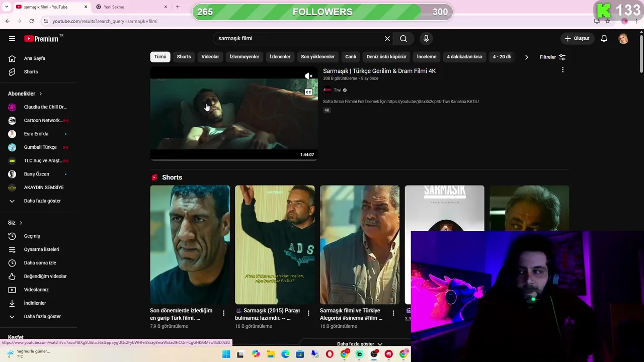
Task: Select the Shorts filter chip
Action: [184, 57]
